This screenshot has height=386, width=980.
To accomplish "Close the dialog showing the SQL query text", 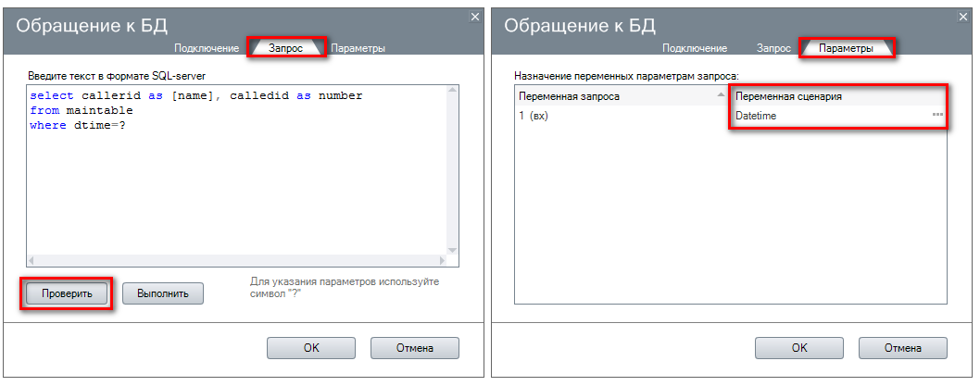I will [x=475, y=17].
